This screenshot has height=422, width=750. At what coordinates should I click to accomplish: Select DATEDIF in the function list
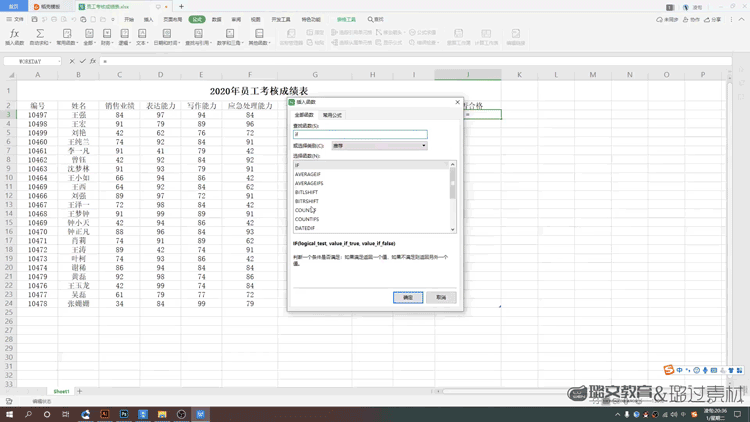point(371,228)
